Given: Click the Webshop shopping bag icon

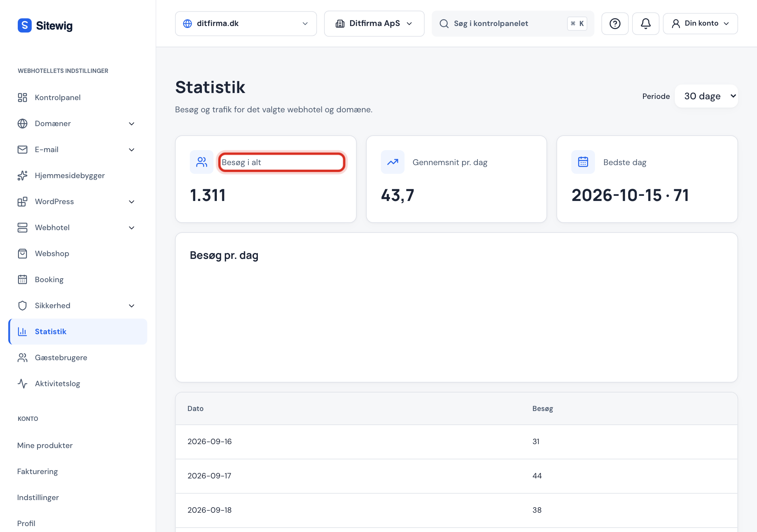Looking at the screenshot, I should tap(22, 253).
